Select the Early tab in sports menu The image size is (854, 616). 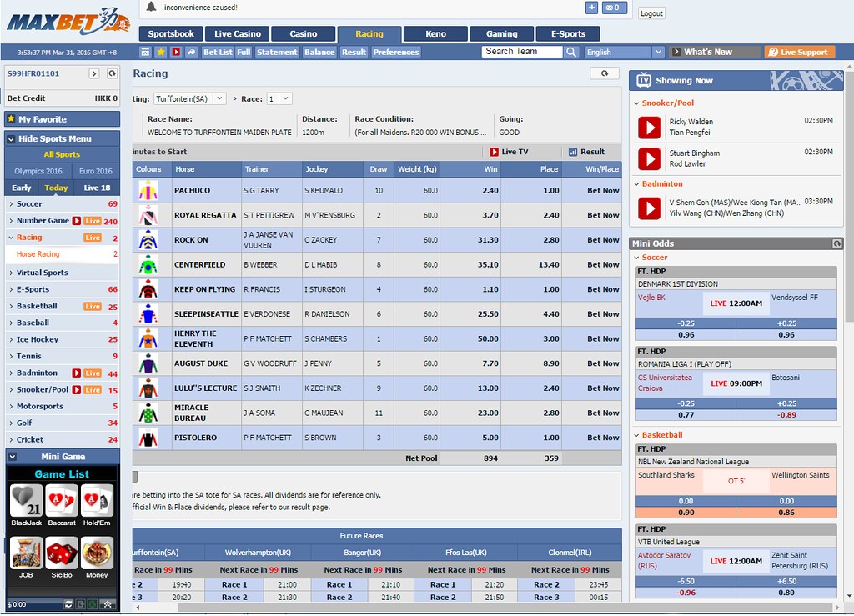(x=21, y=188)
